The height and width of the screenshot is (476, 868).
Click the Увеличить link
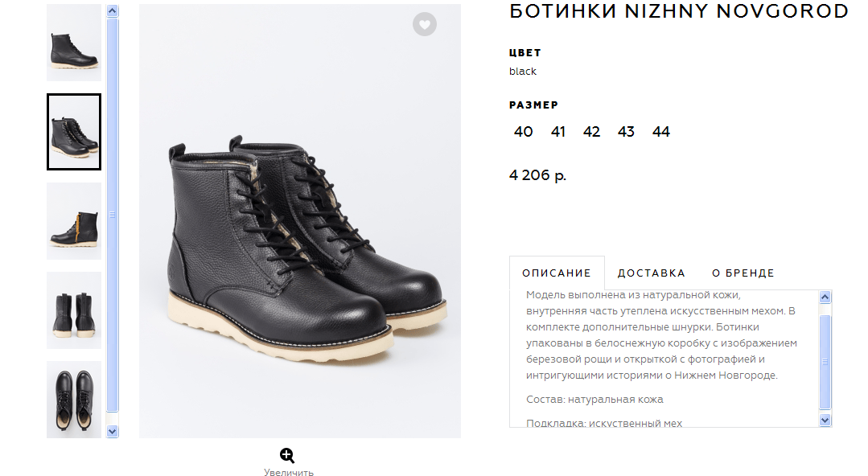pos(288,472)
